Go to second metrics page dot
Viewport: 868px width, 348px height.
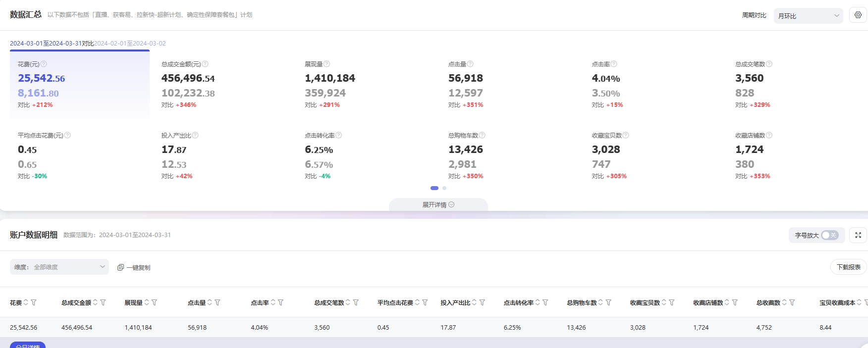pyautogui.click(x=444, y=188)
